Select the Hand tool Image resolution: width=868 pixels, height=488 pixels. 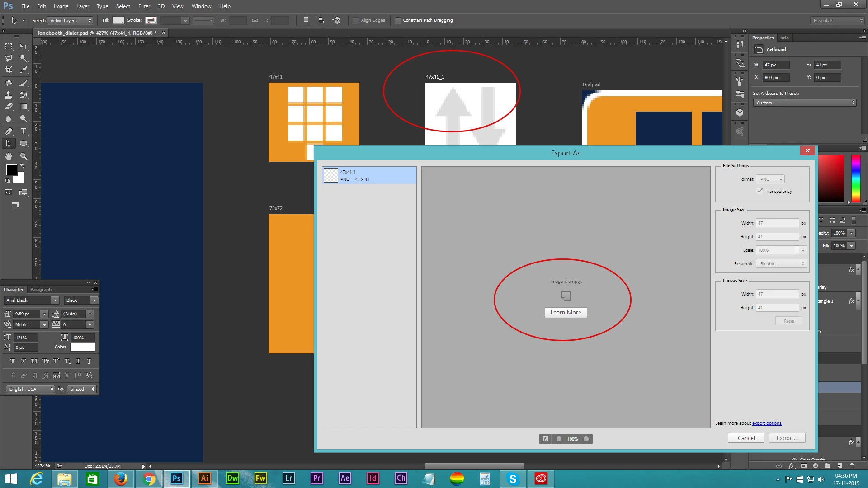(9, 156)
